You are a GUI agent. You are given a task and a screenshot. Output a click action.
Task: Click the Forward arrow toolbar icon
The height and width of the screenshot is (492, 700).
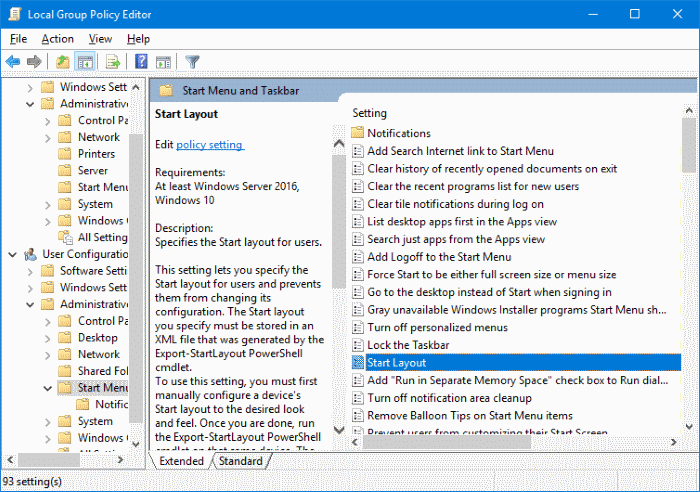coord(34,61)
